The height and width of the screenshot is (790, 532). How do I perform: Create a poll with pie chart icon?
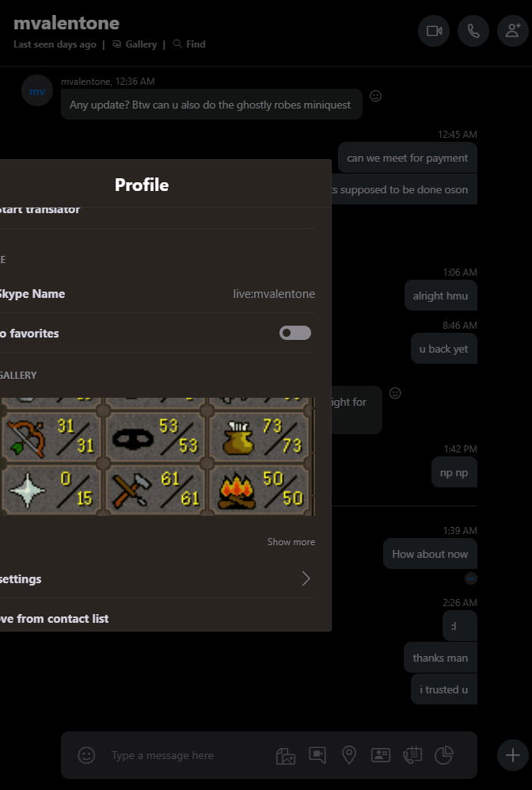[444, 754]
